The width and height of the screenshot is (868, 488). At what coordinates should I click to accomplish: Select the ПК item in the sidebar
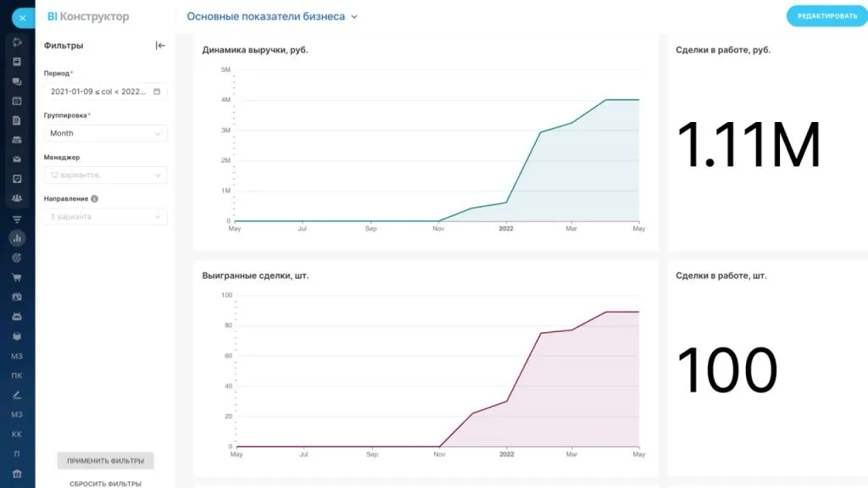17,375
